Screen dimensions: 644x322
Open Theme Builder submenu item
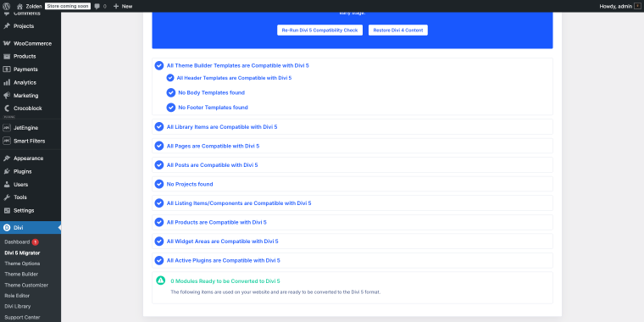point(21,274)
